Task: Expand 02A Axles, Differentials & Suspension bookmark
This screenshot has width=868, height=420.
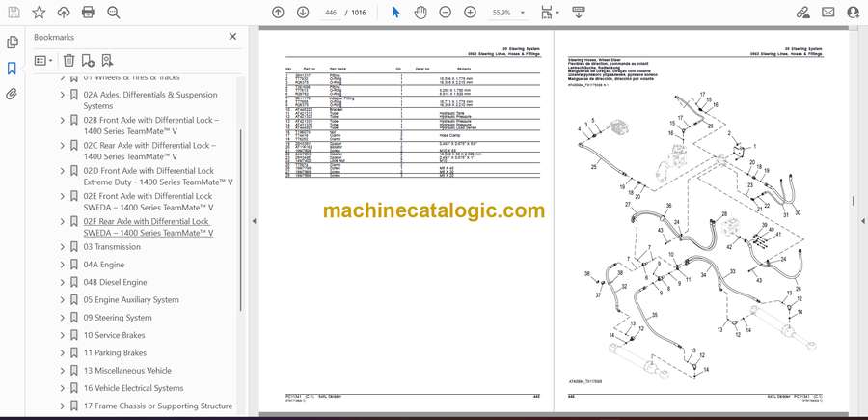Action: pos(62,95)
